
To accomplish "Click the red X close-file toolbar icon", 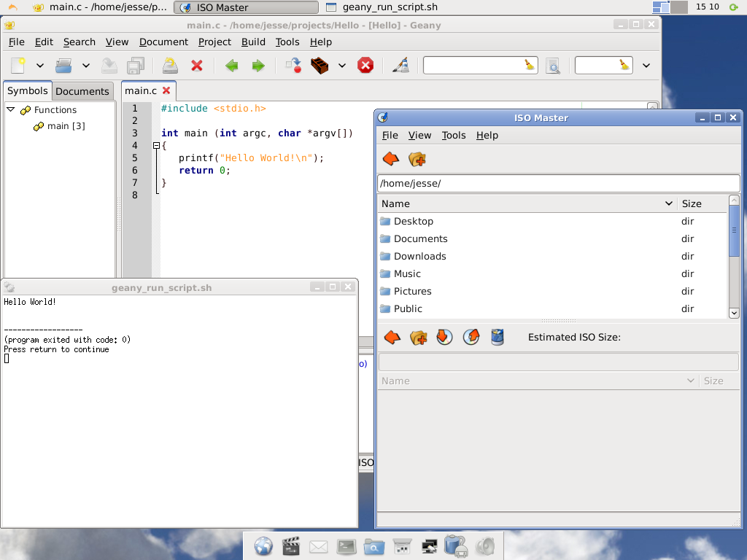I will coord(197,66).
